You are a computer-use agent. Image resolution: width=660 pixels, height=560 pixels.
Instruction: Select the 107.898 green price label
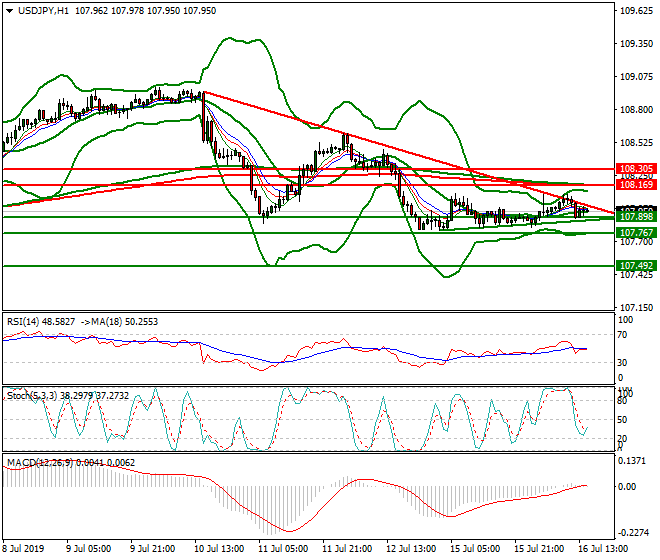[636, 217]
